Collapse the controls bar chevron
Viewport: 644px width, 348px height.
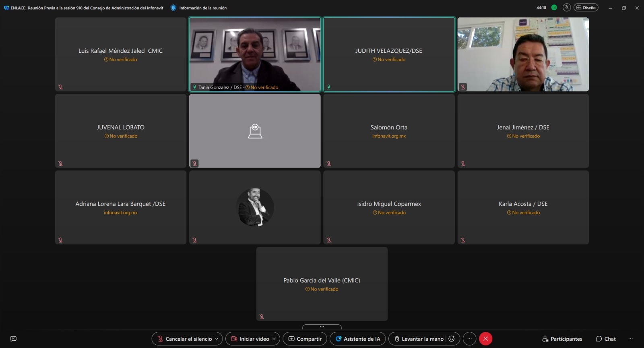(322, 327)
